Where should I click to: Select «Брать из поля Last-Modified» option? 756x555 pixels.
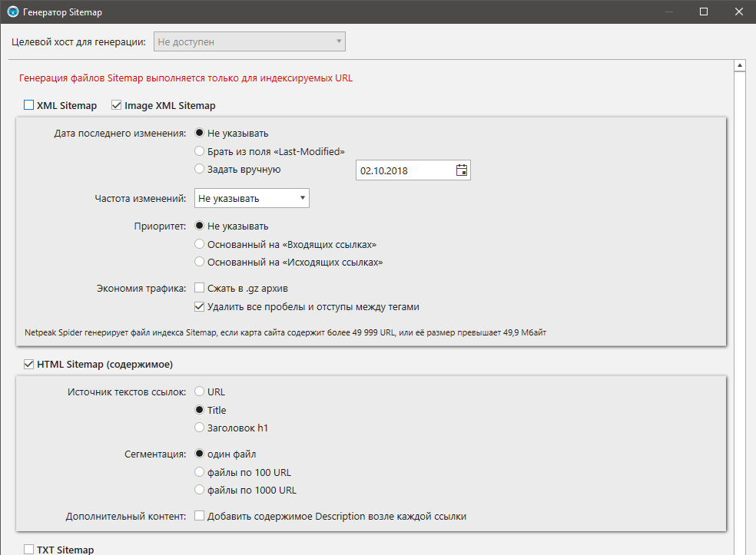pos(199,150)
